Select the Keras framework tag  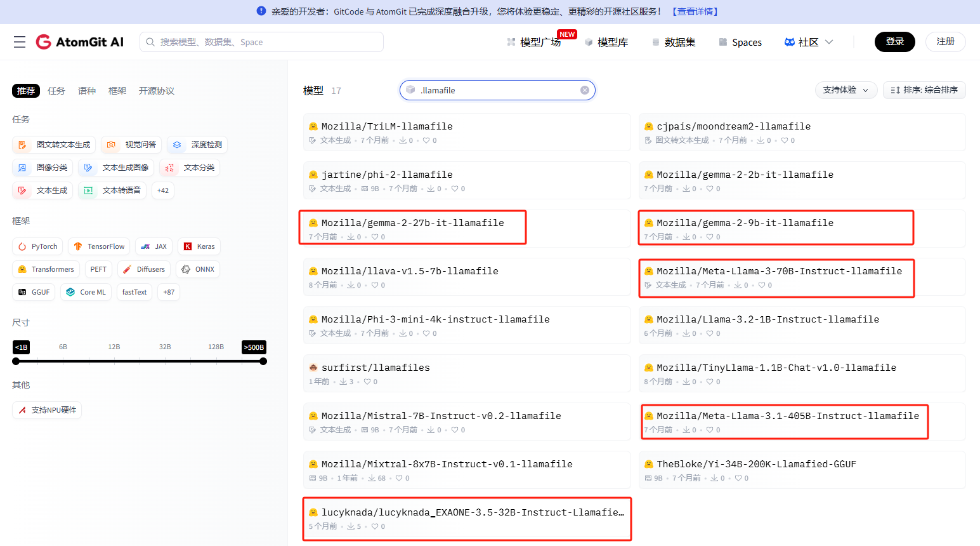point(199,246)
